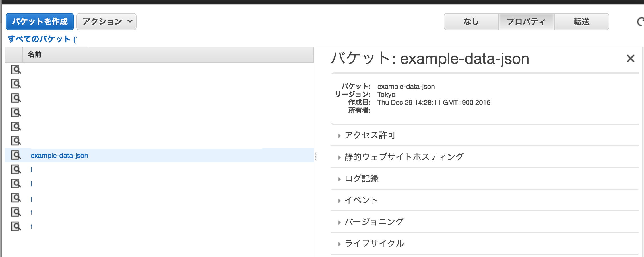Viewport: 644px width, 257px height.
Task: Switch to the なし view tab
Action: click(471, 21)
